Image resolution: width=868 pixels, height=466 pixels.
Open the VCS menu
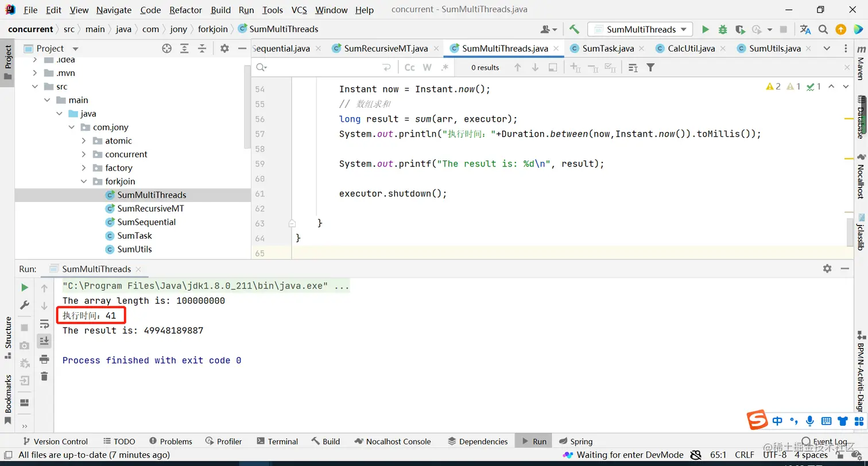click(x=299, y=10)
